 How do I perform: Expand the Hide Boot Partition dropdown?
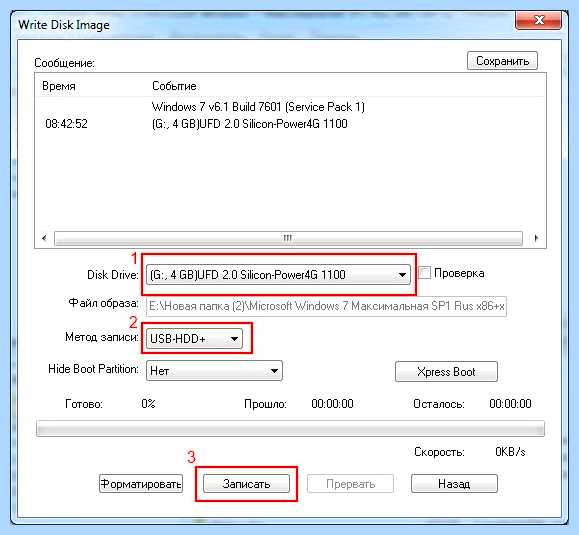coord(214,371)
